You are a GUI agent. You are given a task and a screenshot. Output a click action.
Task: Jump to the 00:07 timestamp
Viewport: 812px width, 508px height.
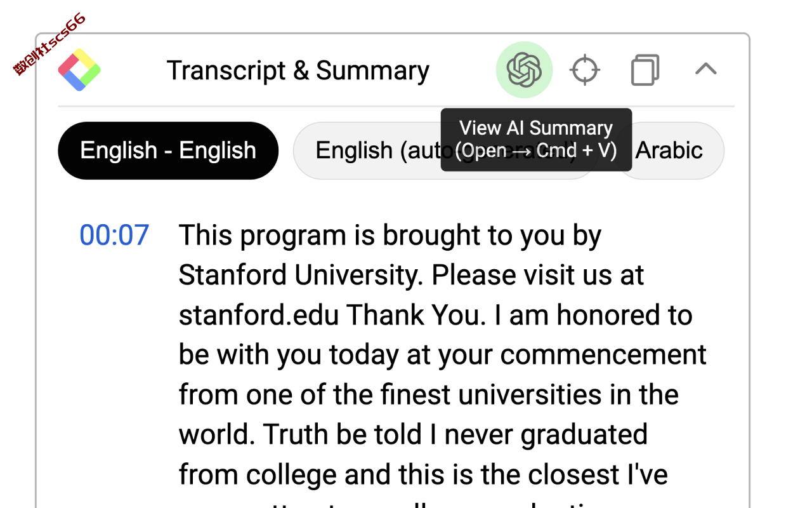[114, 235]
